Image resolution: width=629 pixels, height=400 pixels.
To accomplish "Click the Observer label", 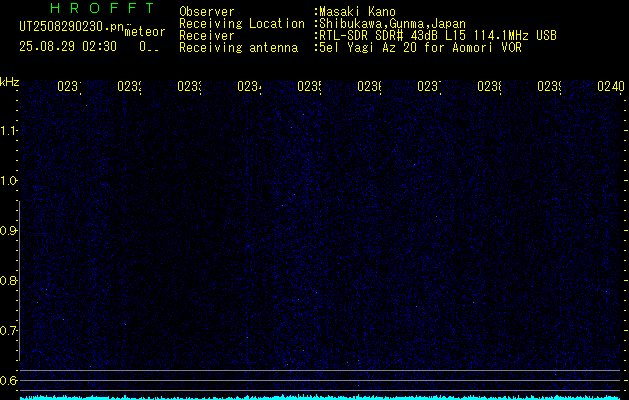I will [207, 12].
